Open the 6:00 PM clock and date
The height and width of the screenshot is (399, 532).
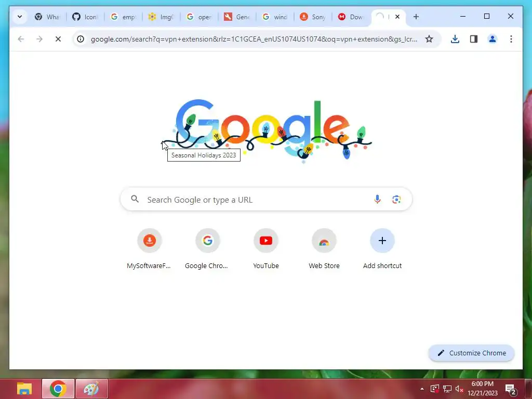click(x=483, y=389)
